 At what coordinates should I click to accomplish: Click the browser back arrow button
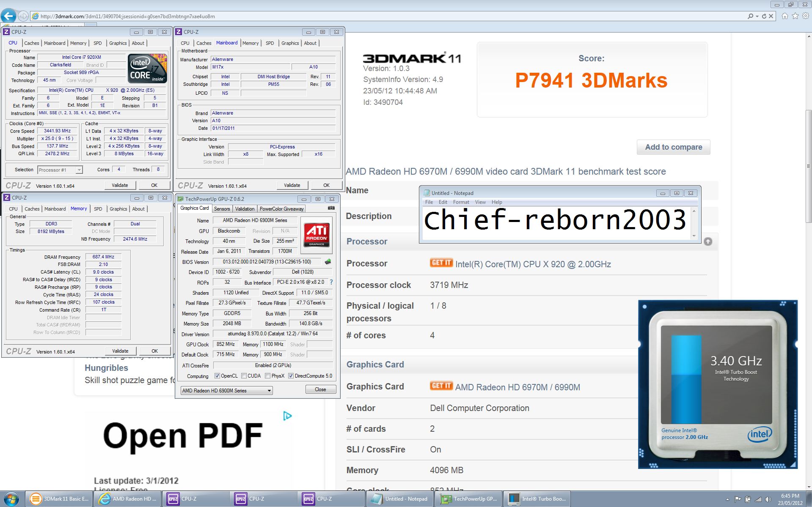(8, 16)
